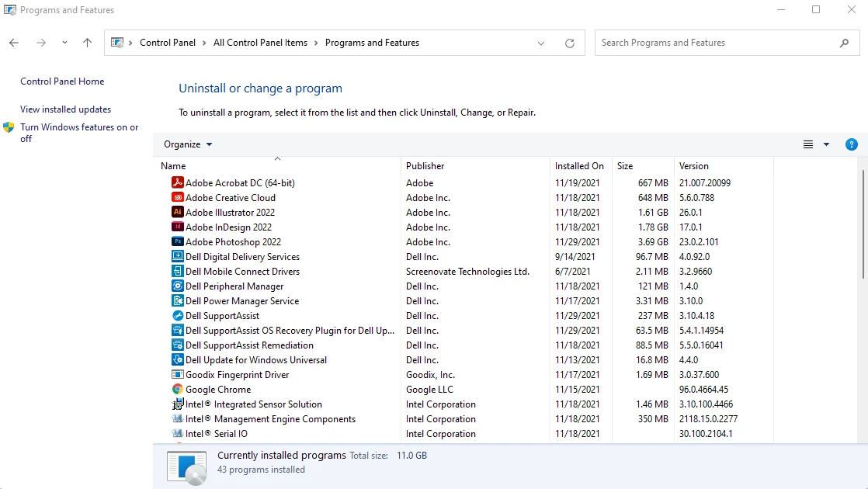
Task: Click the Intel Serial IO icon
Action: 177,433
